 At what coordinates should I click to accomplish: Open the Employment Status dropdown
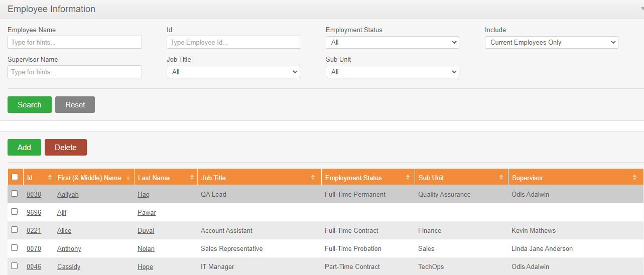pyautogui.click(x=393, y=43)
